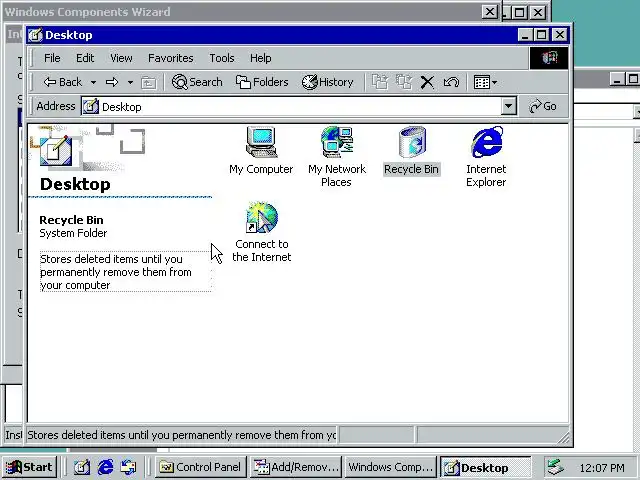
Task: Open the Forward history dropdown arrow
Action: (x=130, y=82)
